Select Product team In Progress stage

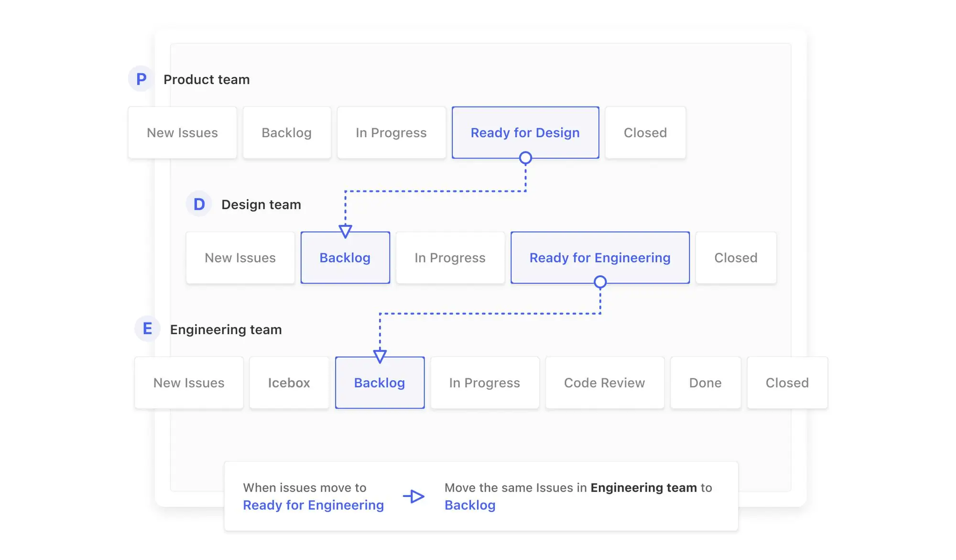(391, 132)
